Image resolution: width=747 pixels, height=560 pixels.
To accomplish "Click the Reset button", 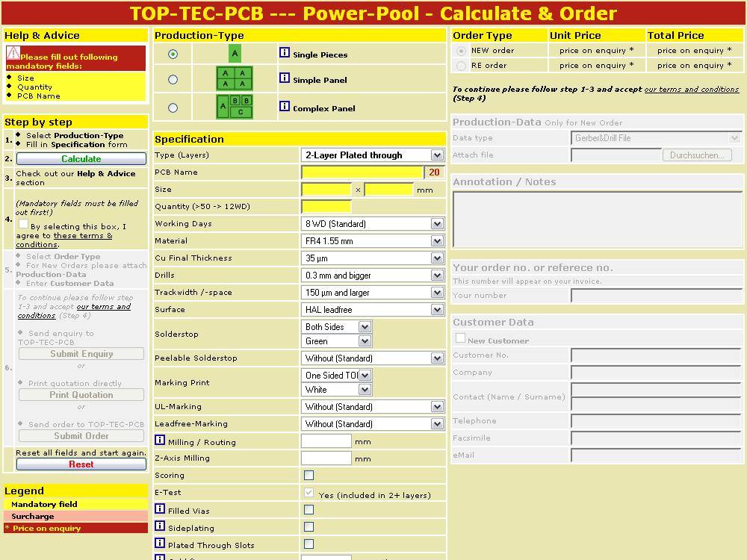I will tap(81, 464).
